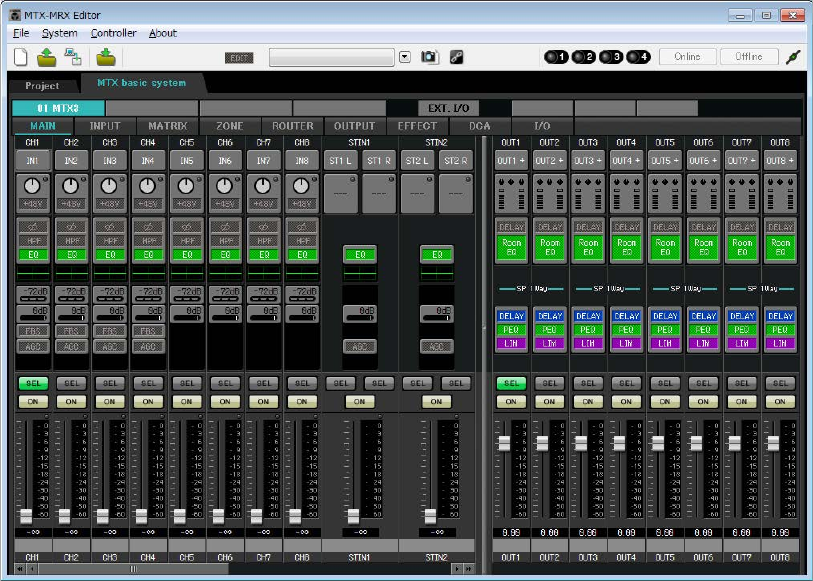Click the preset link icon

tap(456, 57)
